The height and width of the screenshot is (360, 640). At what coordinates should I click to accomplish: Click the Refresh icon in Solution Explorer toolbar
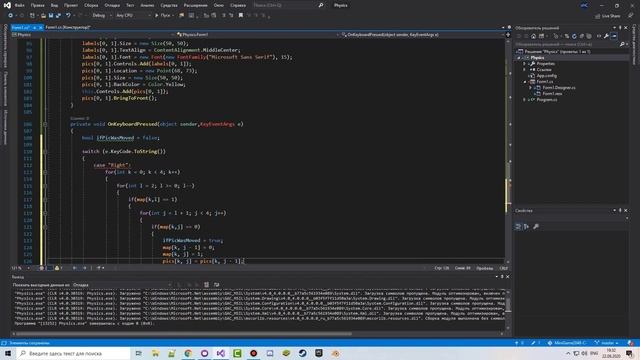click(574, 36)
